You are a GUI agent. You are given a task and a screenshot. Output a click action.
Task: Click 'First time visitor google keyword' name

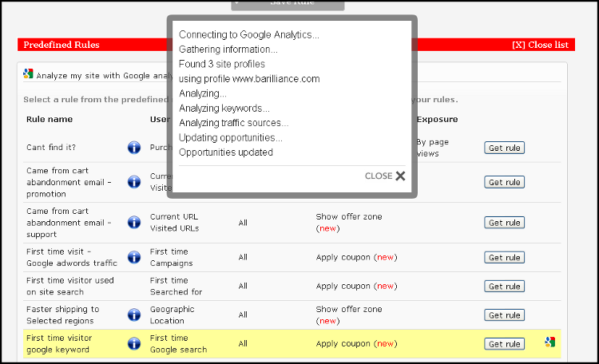pos(59,344)
